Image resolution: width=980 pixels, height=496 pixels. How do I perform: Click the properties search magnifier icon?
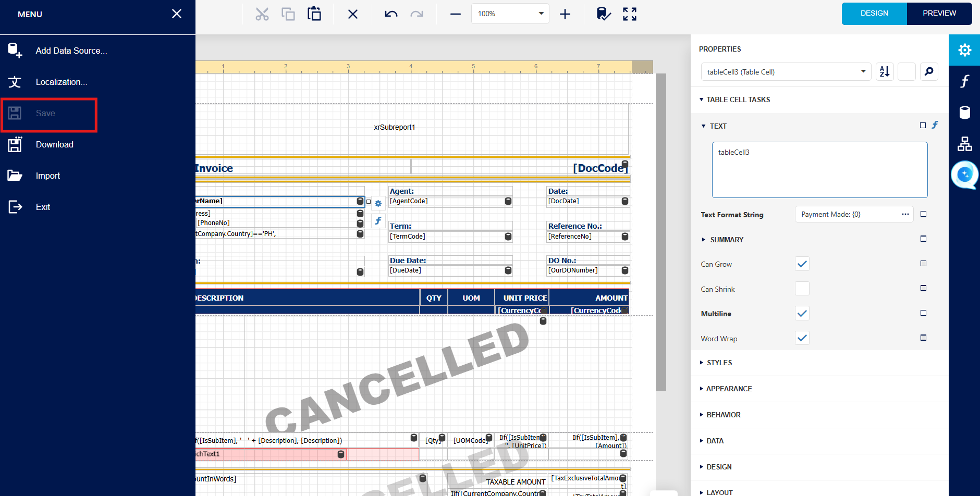[929, 71]
